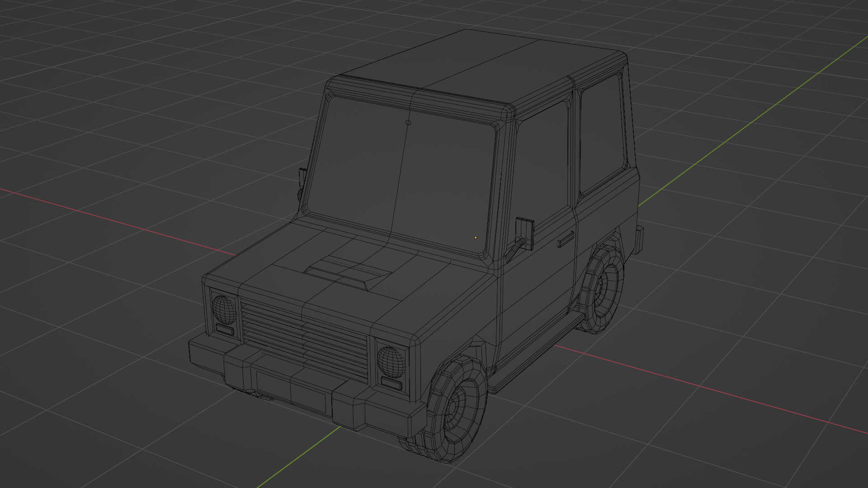Select the front door window
This screenshot has width=868, height=488.
click(540, 167)
